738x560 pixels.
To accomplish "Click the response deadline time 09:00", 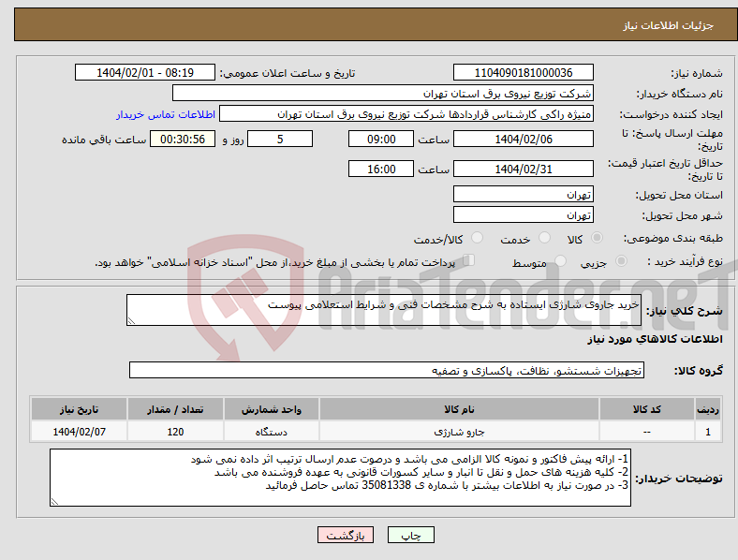I will pyautogui.click(x=381, y=139).
